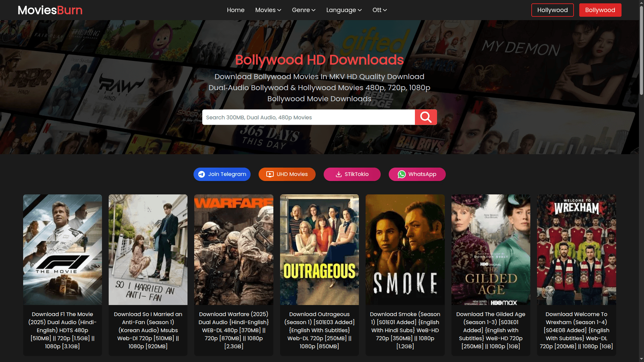The width and height of the screenshot is (644, 362).
Task: Click the page vertical scrollbar
Action: click(x=641, y=50)
